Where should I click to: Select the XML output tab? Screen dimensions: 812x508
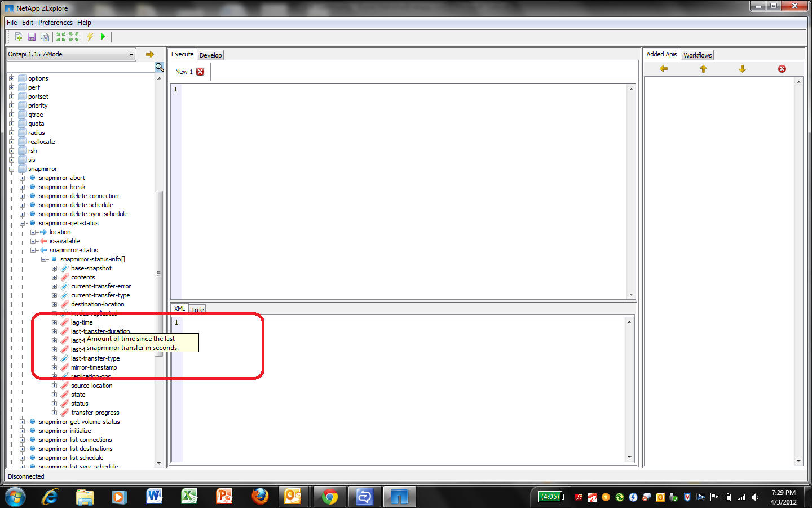click(179, 309)
